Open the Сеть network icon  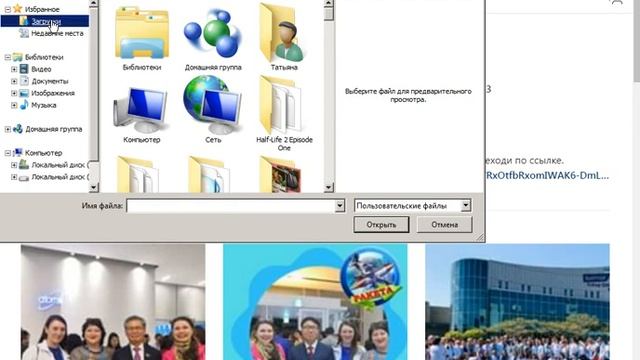click(x=213, y=110)
